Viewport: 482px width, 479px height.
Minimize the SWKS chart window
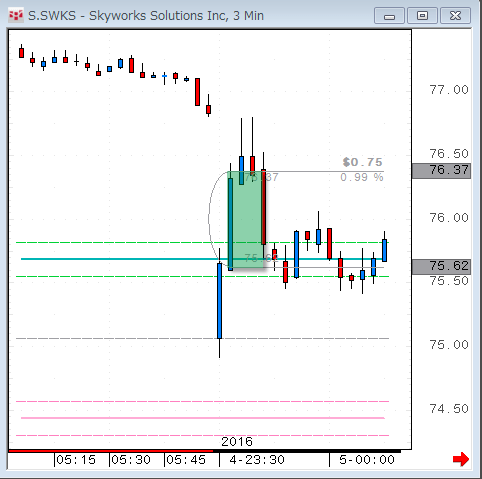point(389,16)
